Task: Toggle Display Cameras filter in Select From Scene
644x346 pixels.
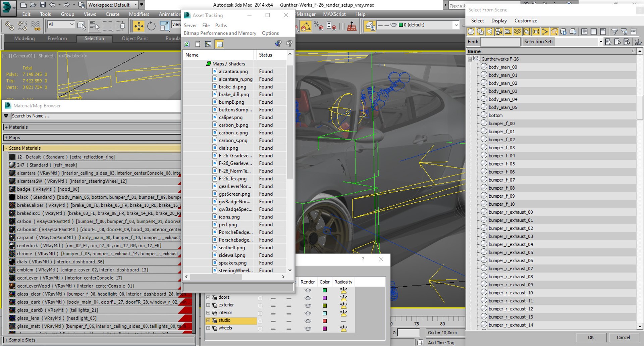Action: click(x=499, y=32)
